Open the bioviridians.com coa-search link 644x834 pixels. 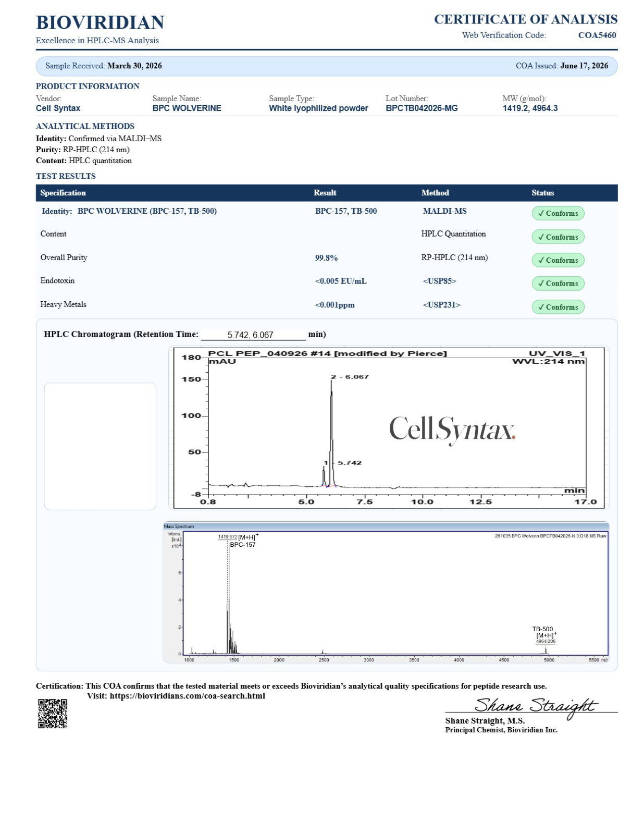(187, 696)
